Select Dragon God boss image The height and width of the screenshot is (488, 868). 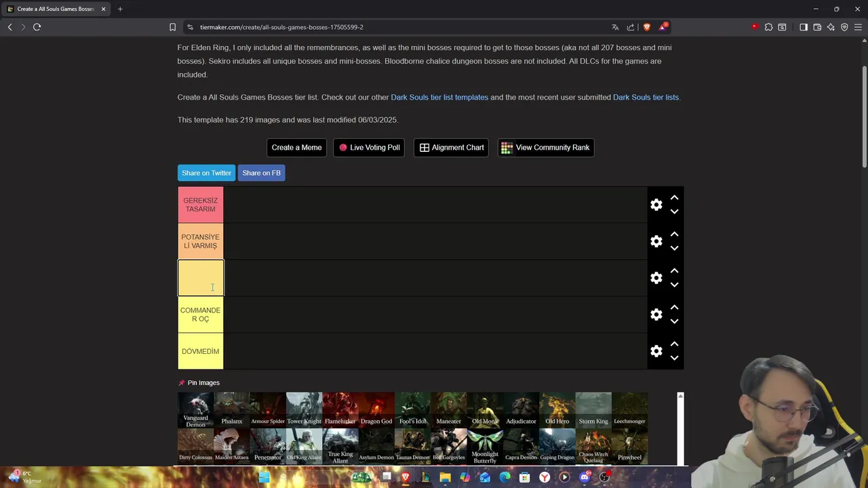coord(376,410)
